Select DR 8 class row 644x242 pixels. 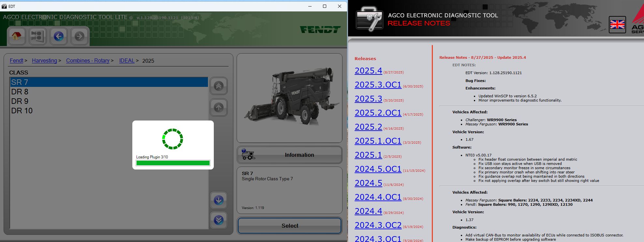109,92
